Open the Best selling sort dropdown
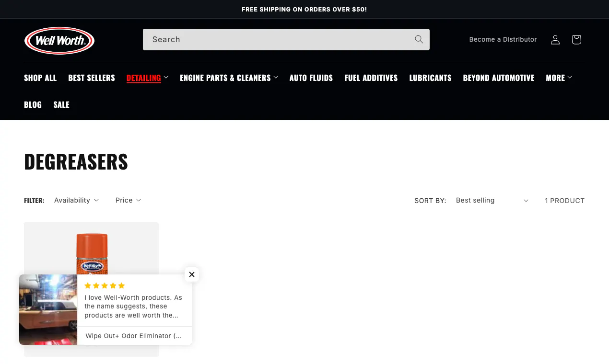609x364 pixels. tap(492, 200)
